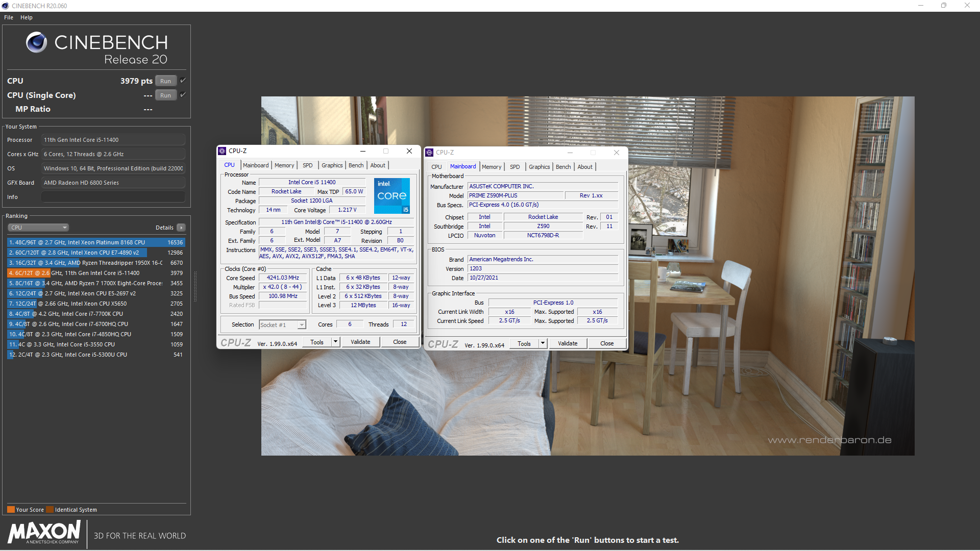980x551 pixels.
Task: Select Core i7-7700K ranking row
Action: (96, 314)
